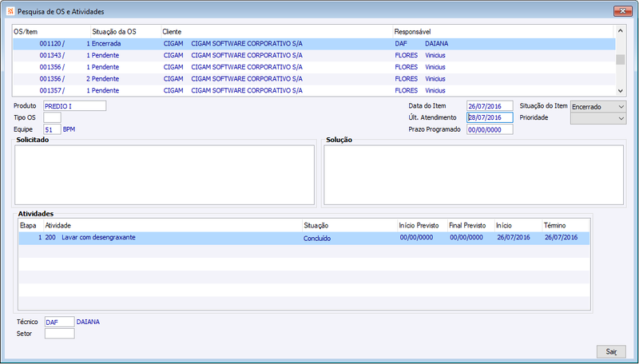Focus the Técnico field
This screenshot has width=639, height=364.
pyautogui.click(x=59, y=322)
